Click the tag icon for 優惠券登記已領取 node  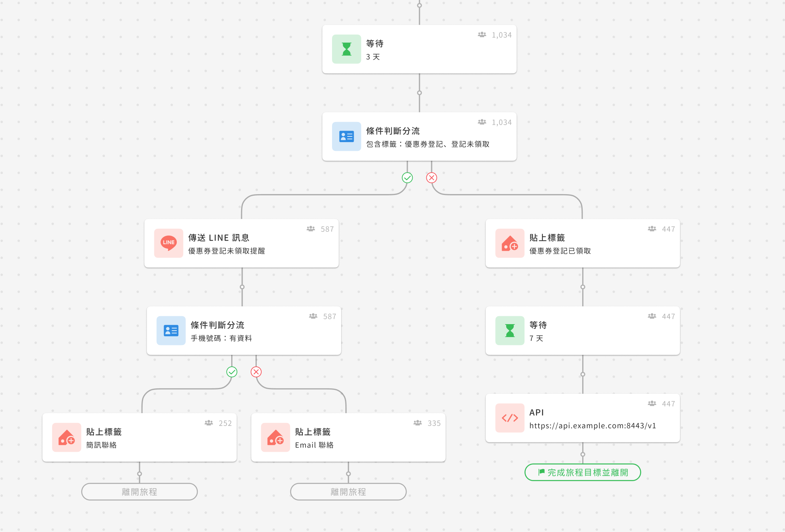[510, 243]
